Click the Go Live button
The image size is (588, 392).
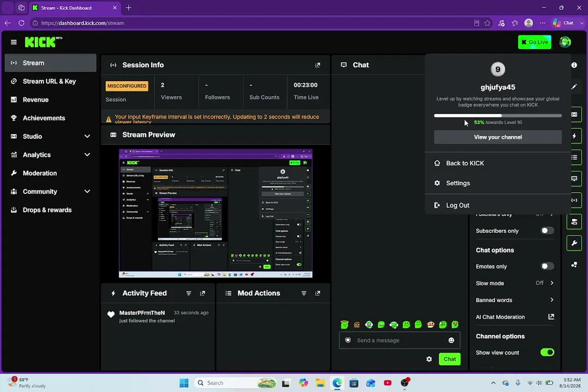point(535,42)
